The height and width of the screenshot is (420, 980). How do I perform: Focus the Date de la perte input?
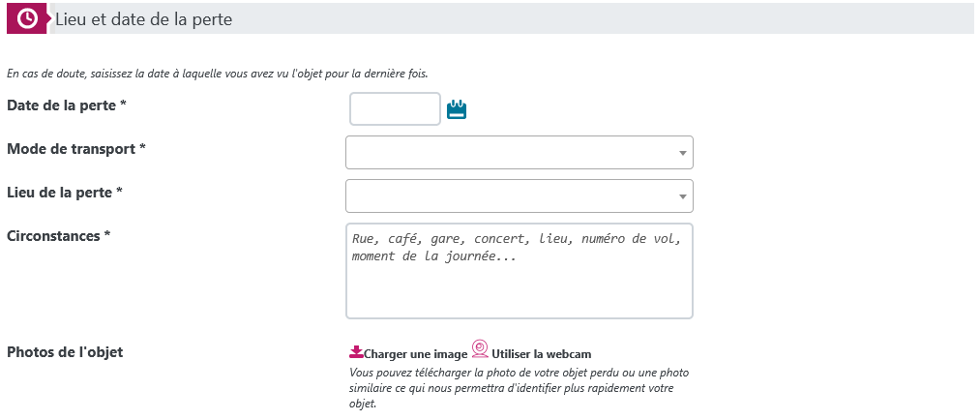[395, 109]
